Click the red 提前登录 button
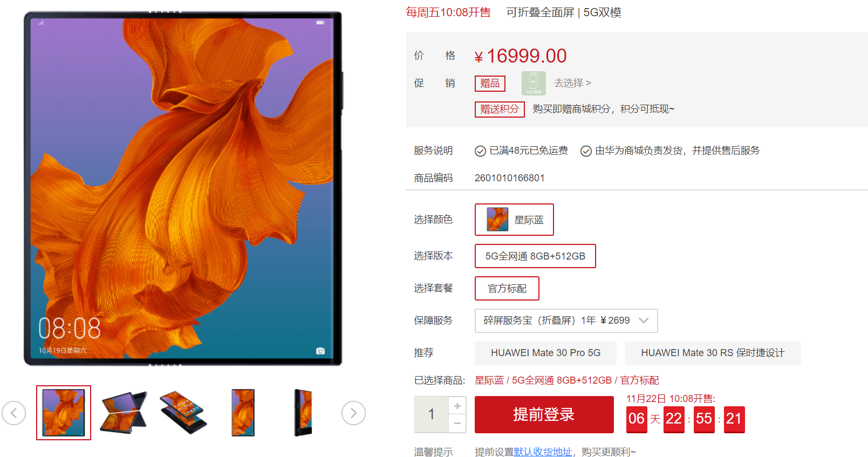The height and width of the screenshot is (457, 868). 544,414
